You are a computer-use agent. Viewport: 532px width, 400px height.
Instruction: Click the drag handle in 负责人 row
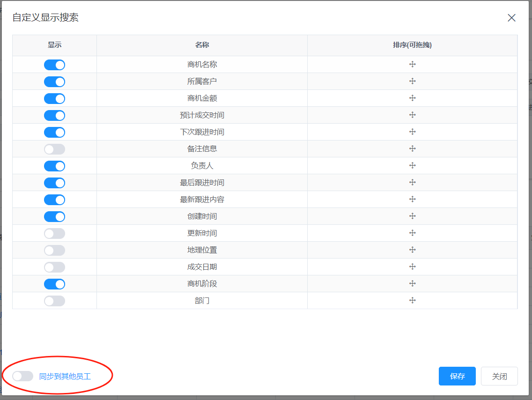coord(413,166)
